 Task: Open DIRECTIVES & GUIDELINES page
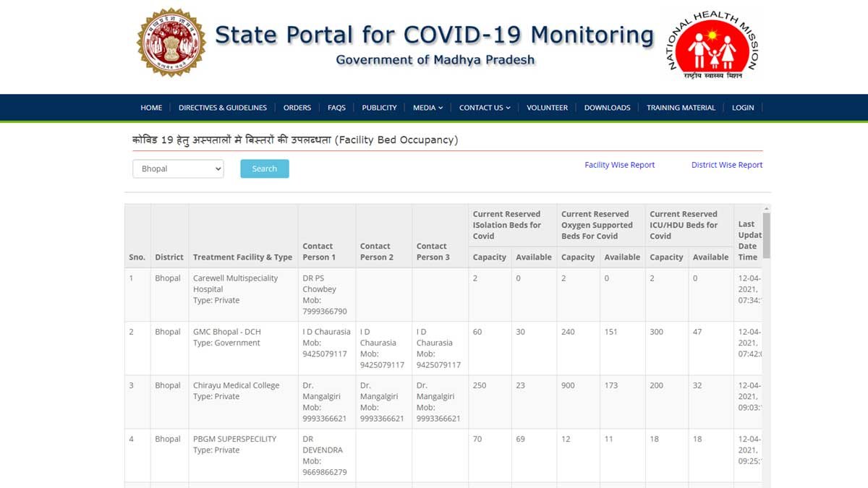click(223, 108)
